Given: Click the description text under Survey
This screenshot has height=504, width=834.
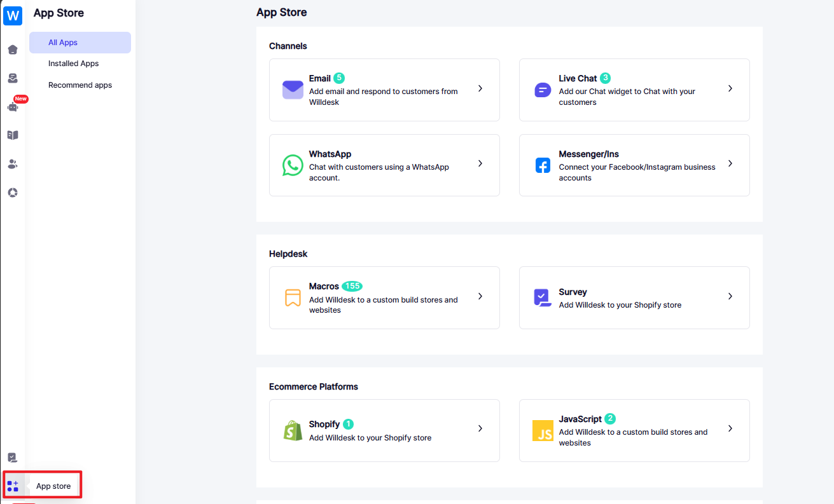Looking at the screenshot, I should (x=620, y=305).
